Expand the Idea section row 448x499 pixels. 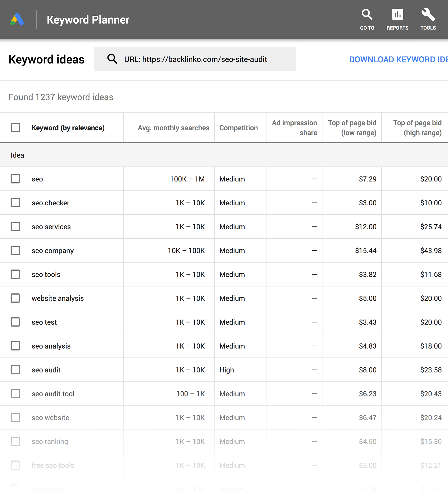17,155
